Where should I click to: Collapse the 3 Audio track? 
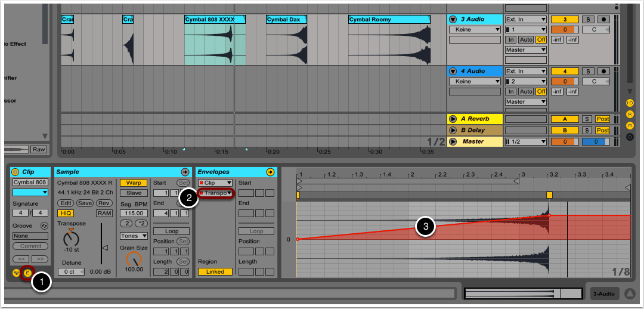(x=453, y=20)
